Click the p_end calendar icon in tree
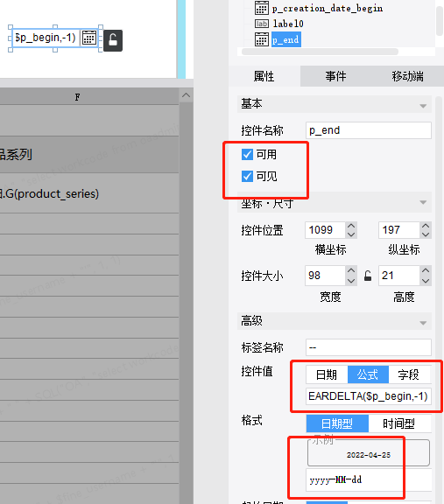The width and height of the screenshot is (444, 504). [x=262, y=39]
